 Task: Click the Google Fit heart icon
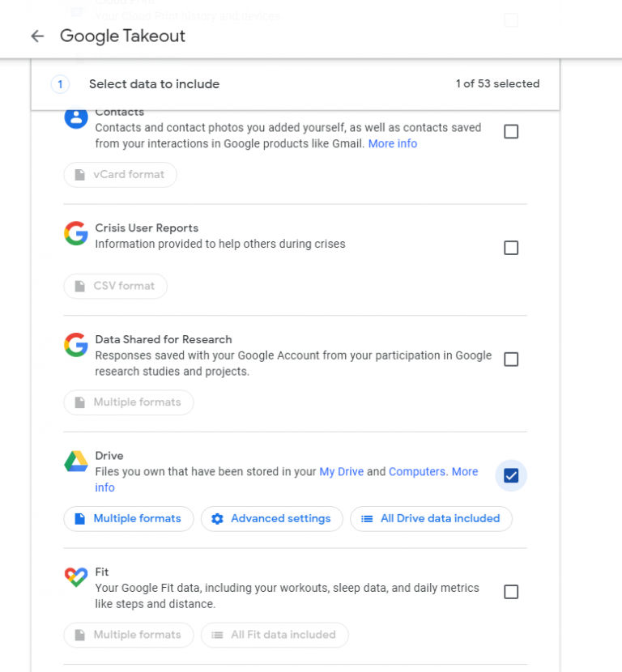pos(75,577)
